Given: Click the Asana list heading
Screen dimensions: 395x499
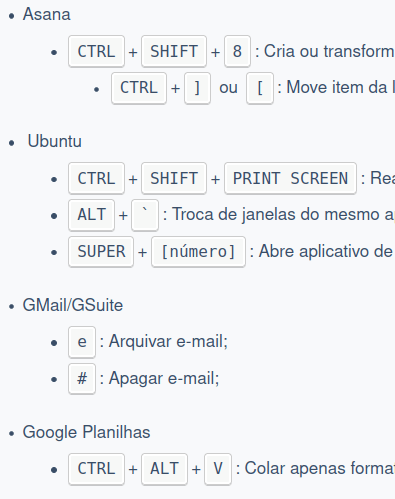Looking at the screenshot, I should click(x=47, y=14).
